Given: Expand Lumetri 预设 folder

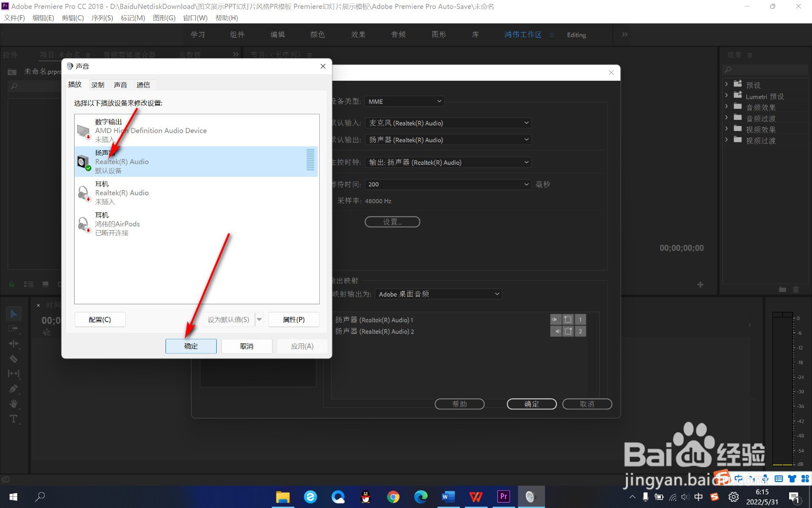Looking at the screenshot, I should tap(727, 95).
